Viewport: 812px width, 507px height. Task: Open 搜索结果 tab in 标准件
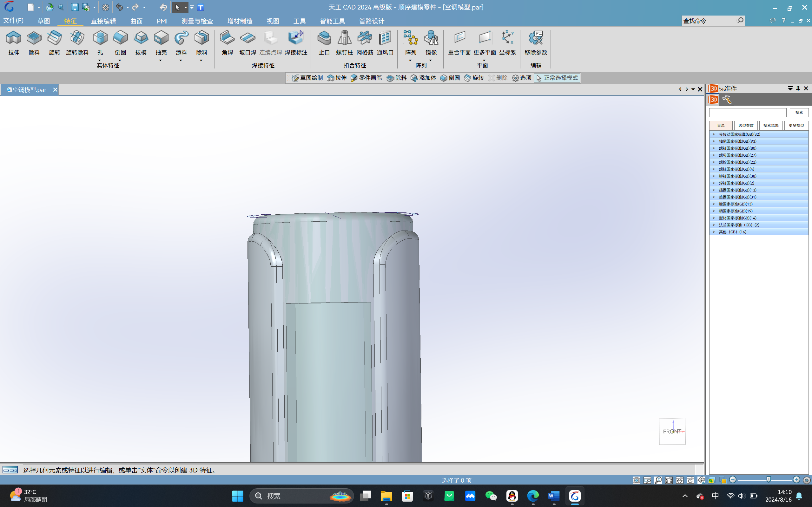[771, 126]
